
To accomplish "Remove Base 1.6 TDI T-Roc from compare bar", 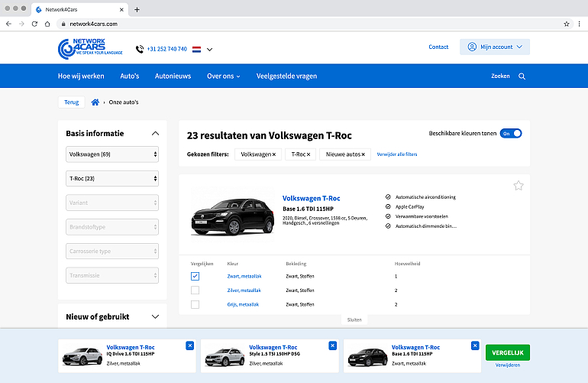I will (475, 346).
